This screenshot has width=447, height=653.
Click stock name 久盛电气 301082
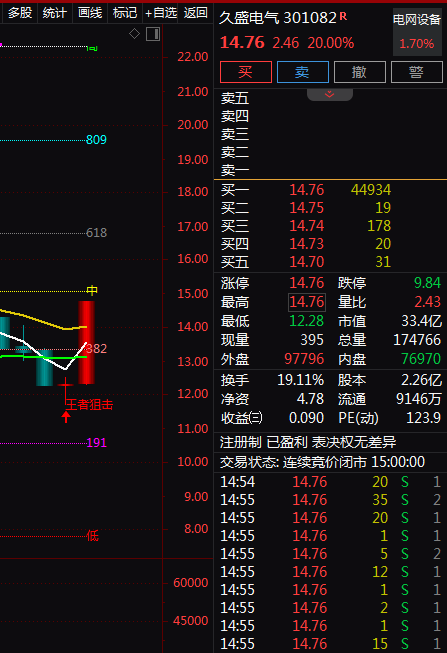(278, 18)
